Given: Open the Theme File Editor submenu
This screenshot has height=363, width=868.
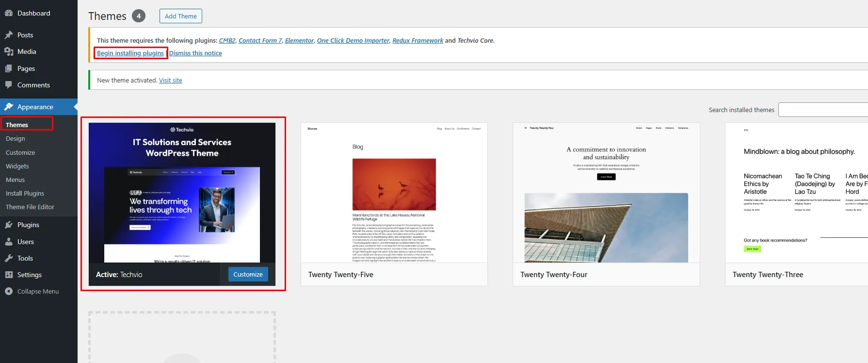Looking at the screenshot, I should click(x=30, y=207).
